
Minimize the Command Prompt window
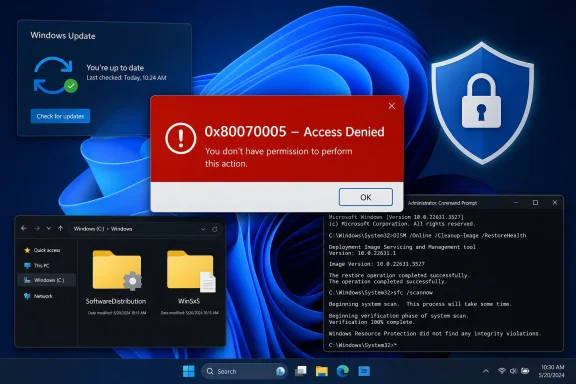(x=516, y=202)
